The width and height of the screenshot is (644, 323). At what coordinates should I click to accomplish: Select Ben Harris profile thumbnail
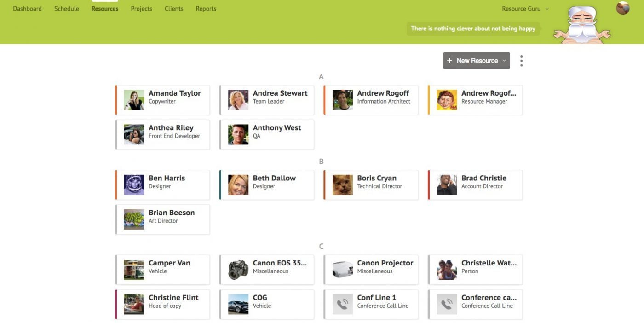pyautogui.click(x=134, y=185)
